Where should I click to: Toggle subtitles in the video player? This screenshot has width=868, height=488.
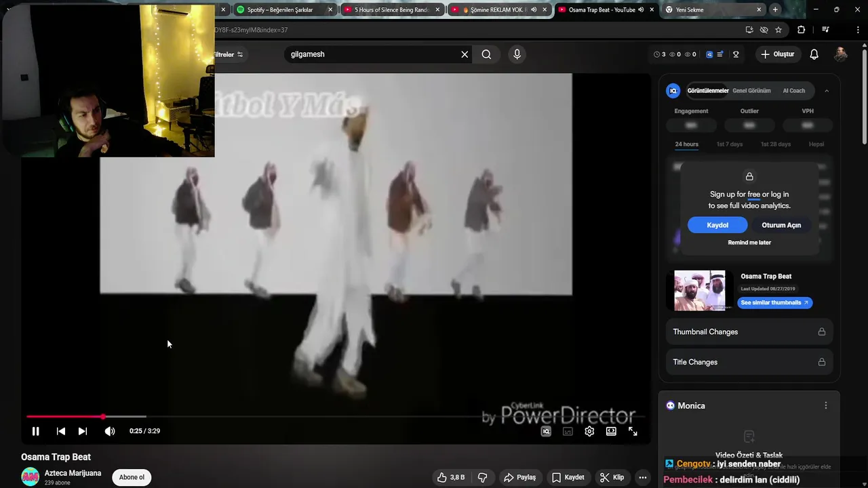(568, 431)
